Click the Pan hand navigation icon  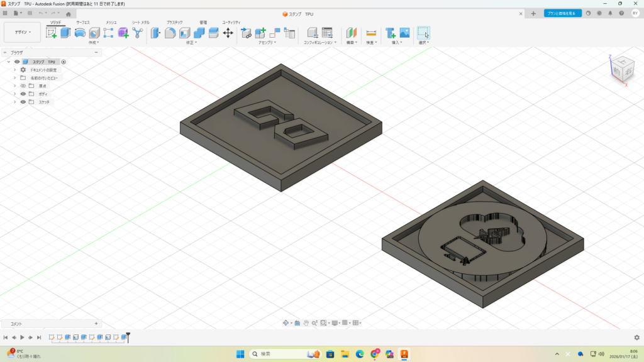(x=306, y=323)
